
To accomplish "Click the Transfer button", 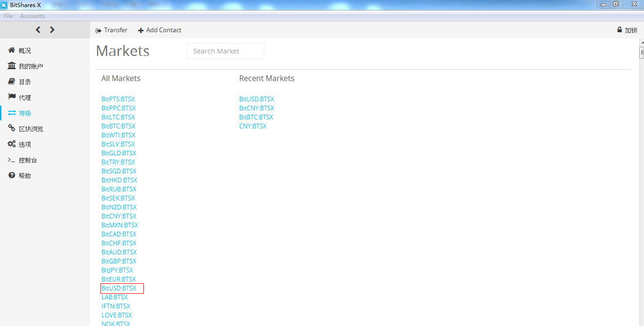I will tap(111, 30).
